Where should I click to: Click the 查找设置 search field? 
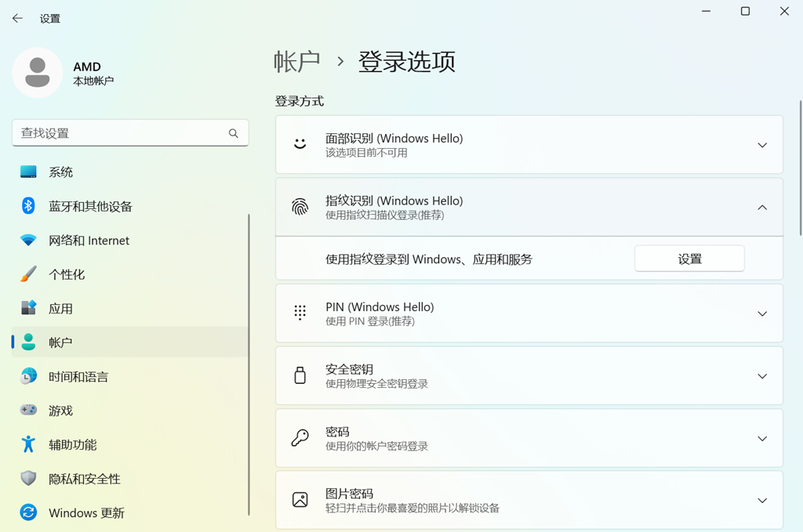[122, 133]
